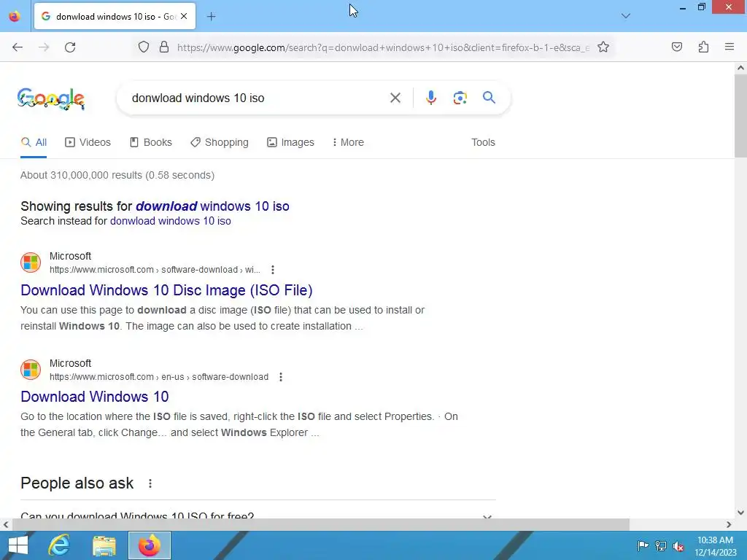Click the forward navigation arrow

pos(44,47)
